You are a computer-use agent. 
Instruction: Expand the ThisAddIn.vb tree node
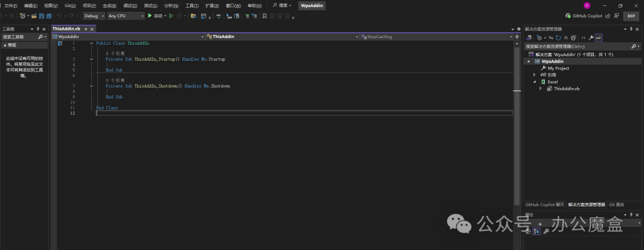point(540,89)
